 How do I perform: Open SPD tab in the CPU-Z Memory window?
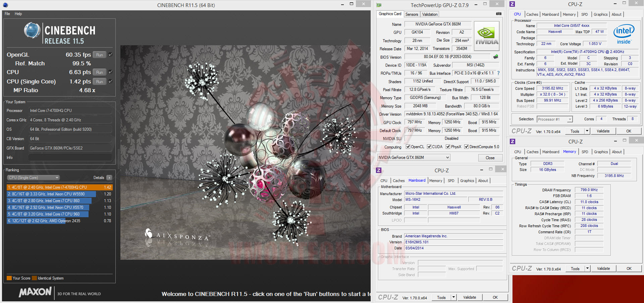[x=585, y=152]
